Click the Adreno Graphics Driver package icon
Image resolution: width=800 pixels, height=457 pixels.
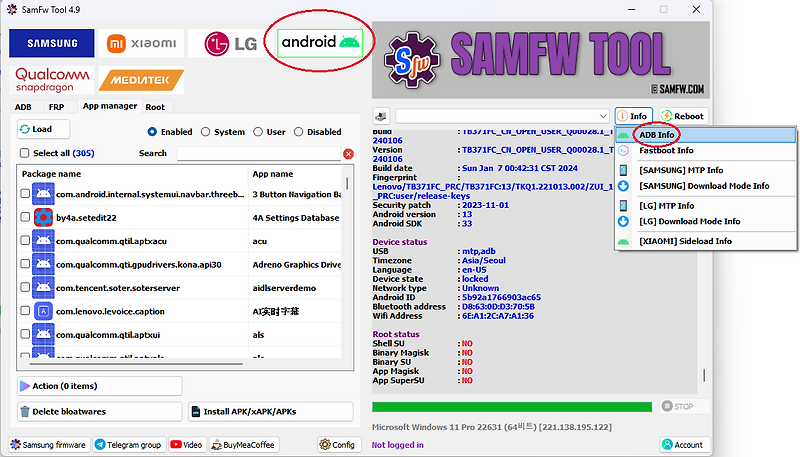[43, 264]
